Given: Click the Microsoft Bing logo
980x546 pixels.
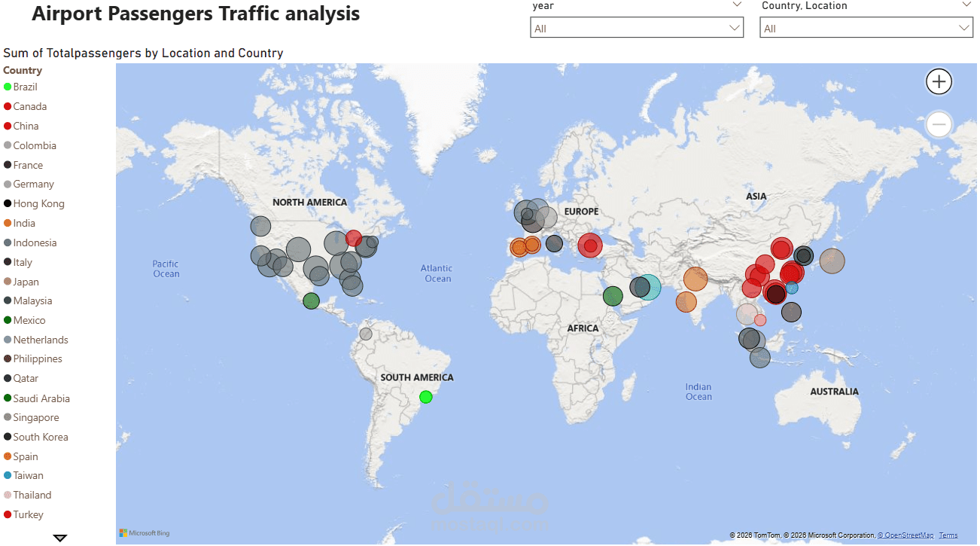Looking at the screenshot, I should (144, 533).
